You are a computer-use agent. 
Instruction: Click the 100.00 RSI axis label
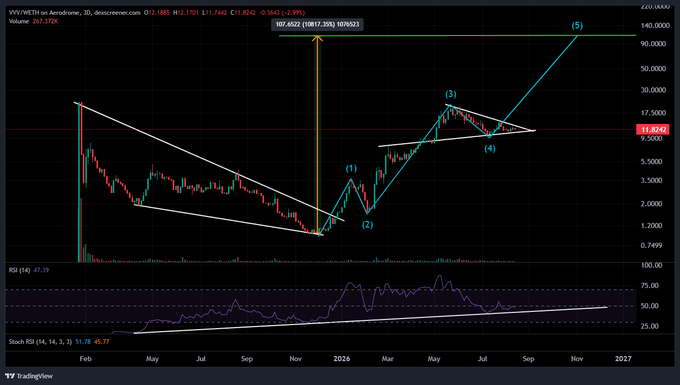651,265
